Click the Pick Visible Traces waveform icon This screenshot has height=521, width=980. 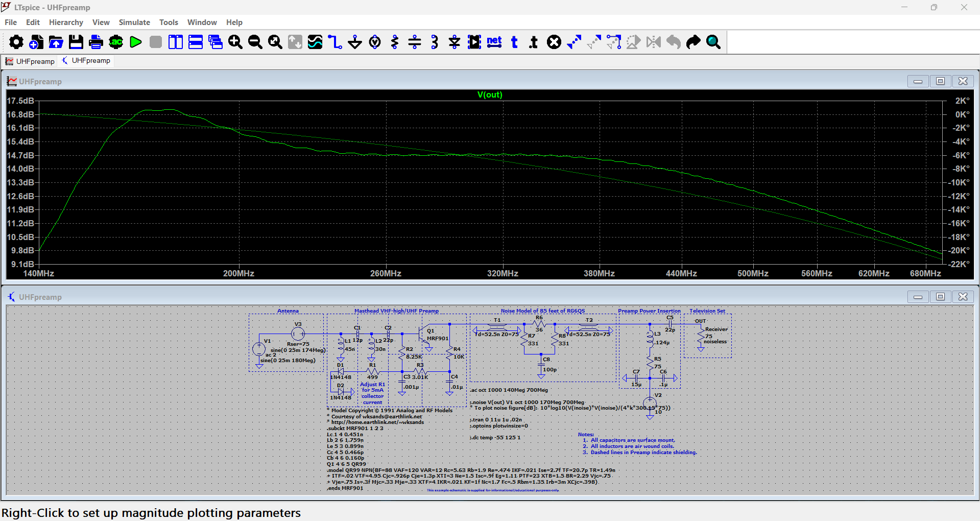[x=315, y=42]
